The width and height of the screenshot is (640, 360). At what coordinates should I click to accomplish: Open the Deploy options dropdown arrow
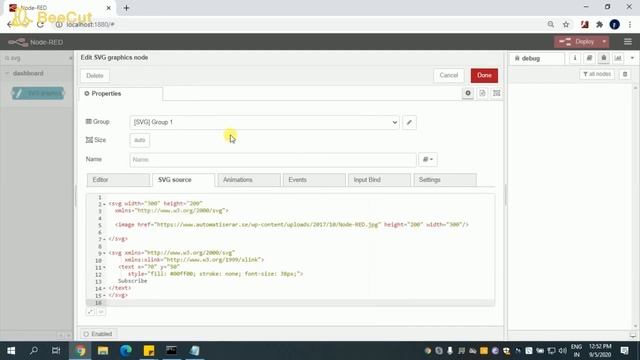pos(604,42)
